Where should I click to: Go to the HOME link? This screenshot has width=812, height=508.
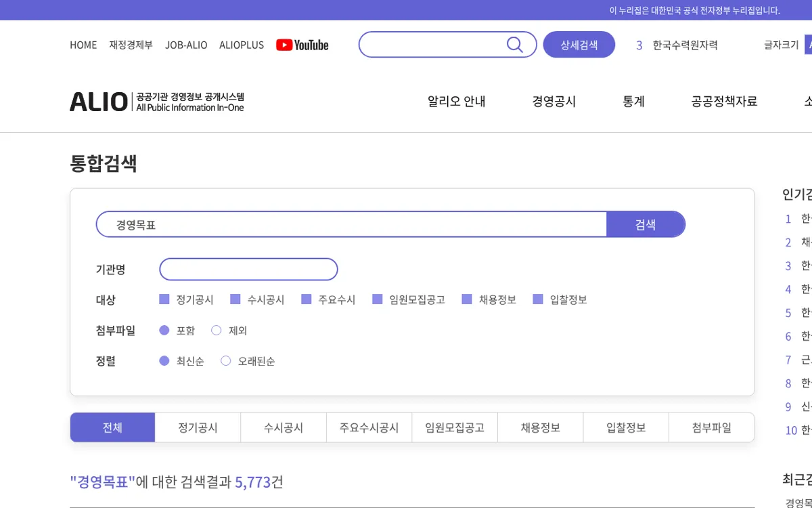click(x=83, y=45)
